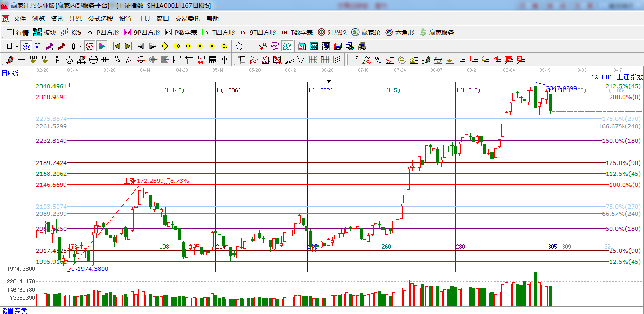Click the 能量买卖 indicator label
This screenshot has width=644, height=314.
coord(15,310)
